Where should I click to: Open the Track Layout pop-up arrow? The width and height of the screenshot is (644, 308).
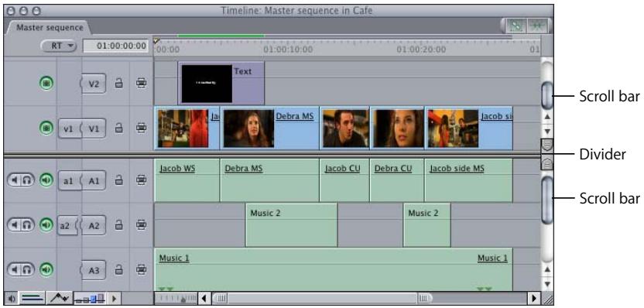pos(115,298)
